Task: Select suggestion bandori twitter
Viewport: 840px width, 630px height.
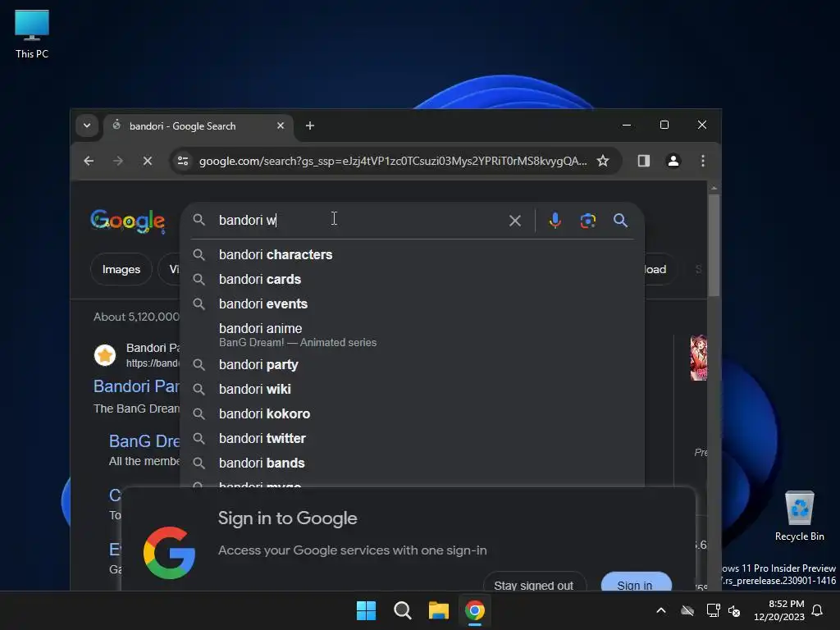Action: click(412, 438)
